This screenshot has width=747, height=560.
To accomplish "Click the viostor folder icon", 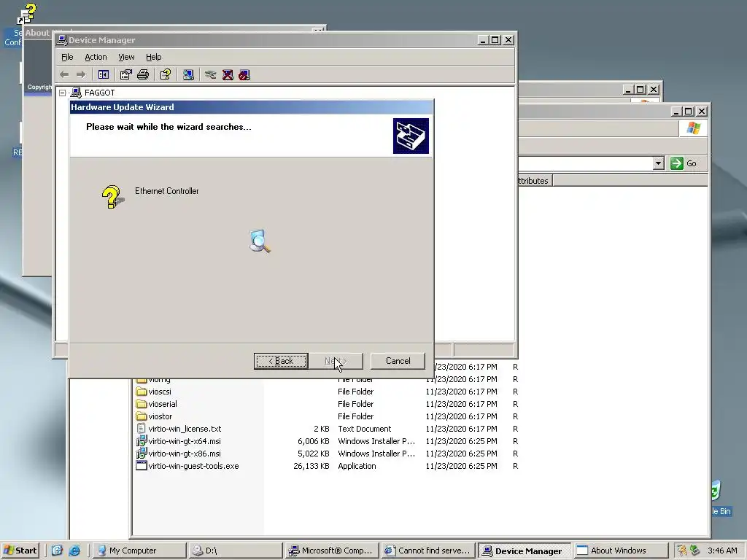I will [141, 416].
